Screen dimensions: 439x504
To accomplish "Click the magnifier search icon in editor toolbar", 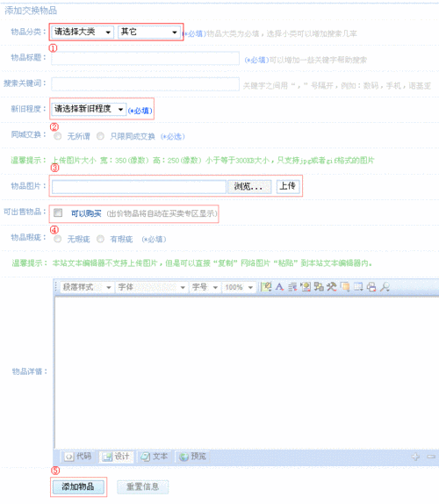I will pyautogui.click(x=385, y=287).
